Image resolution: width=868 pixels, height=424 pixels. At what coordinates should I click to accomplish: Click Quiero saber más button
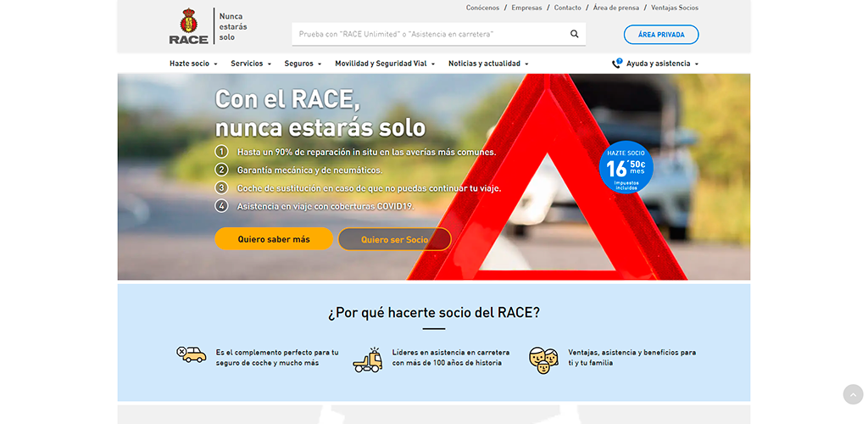point(274,239)
